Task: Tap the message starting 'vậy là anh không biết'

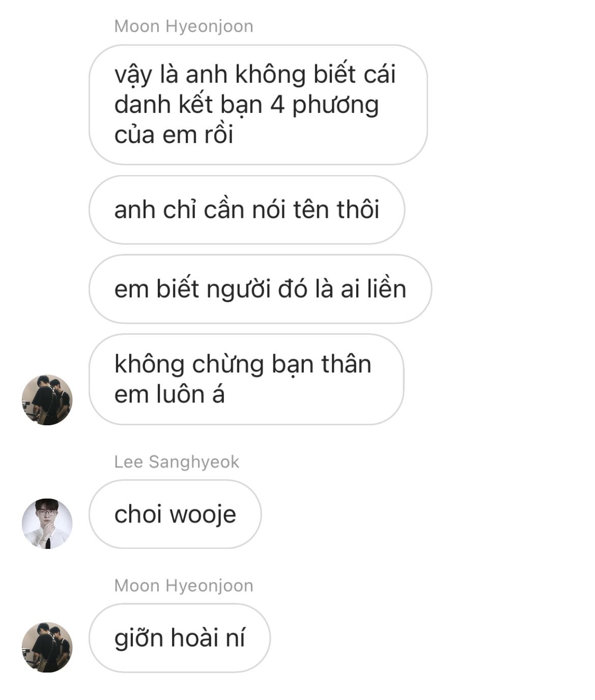Action: click(258, 105)
